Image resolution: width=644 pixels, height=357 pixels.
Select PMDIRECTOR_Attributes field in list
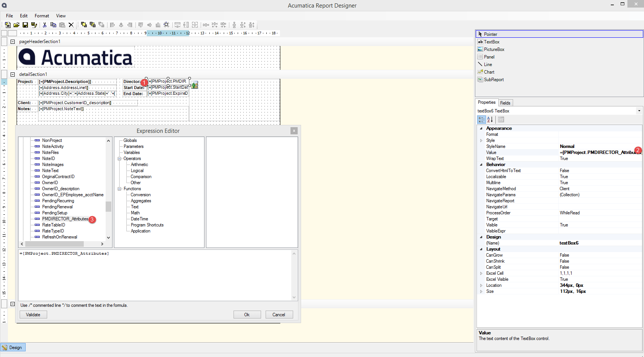65,219
